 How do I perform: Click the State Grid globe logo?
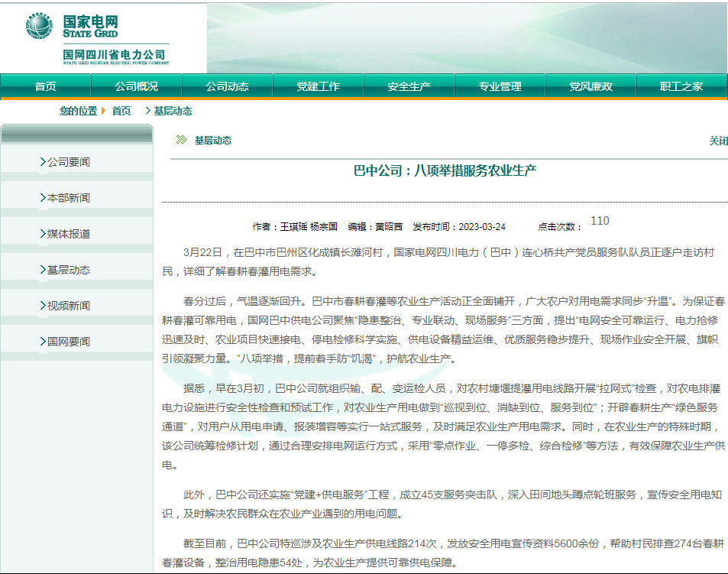(39, 26)
